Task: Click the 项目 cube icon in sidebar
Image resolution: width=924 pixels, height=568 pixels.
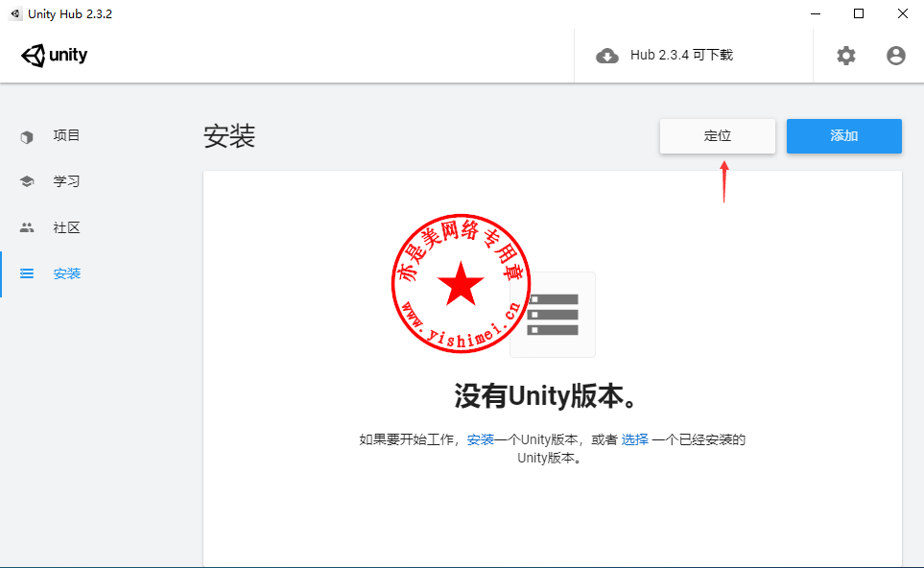Action: point(27,136)
